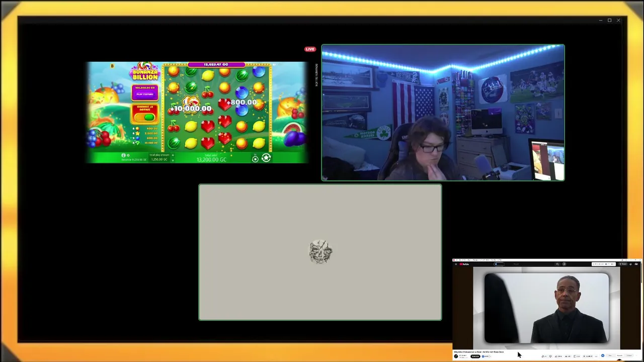The image size is (644, 362).
Task: Click the voice search microphone icon
Action: coord(564,264)
